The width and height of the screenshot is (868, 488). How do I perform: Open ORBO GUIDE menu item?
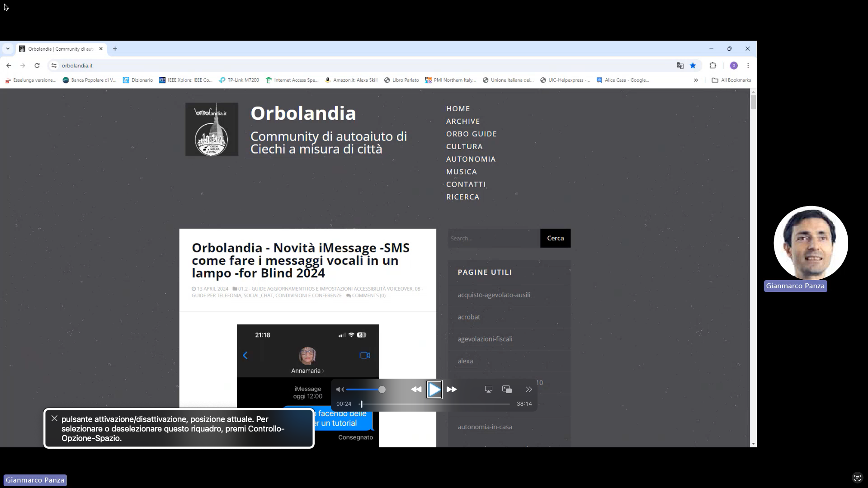click(472, 134)
